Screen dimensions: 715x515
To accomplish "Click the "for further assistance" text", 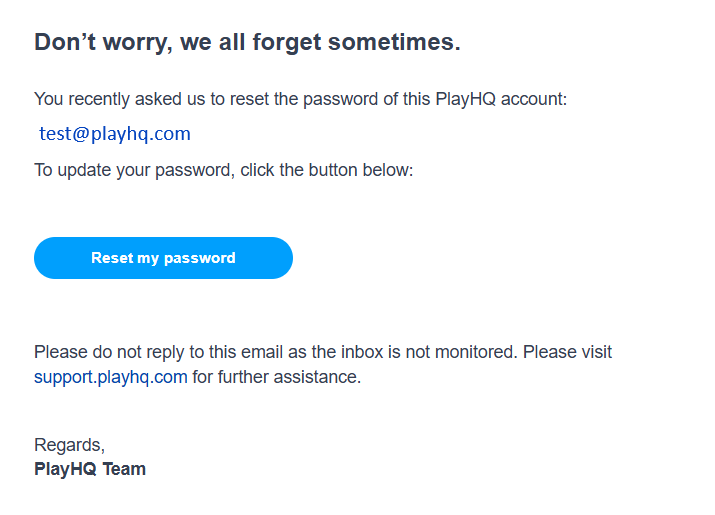I will [276, 377].
